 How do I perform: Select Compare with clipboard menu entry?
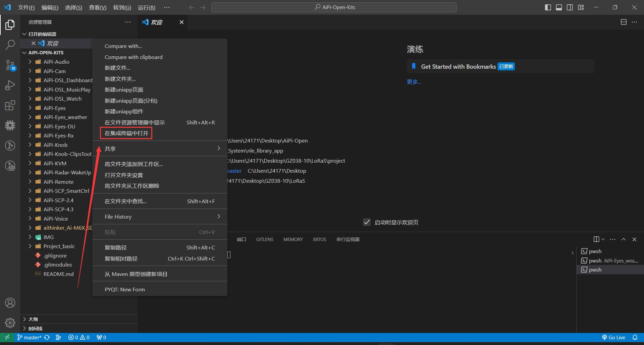pos(160,57)
